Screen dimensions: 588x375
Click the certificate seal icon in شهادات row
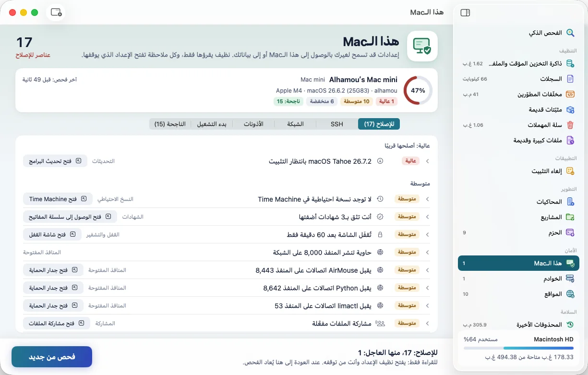[x=380, y=217]
